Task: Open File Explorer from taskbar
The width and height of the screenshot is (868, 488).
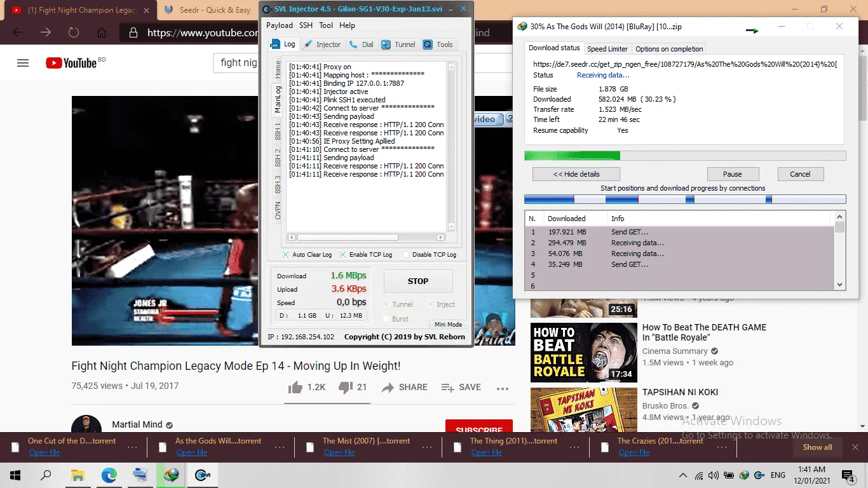Action: click(x=78, y=475)
